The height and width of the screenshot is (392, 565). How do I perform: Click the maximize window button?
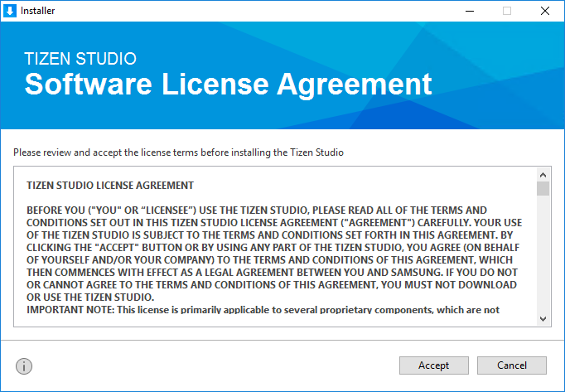point(506,11)
